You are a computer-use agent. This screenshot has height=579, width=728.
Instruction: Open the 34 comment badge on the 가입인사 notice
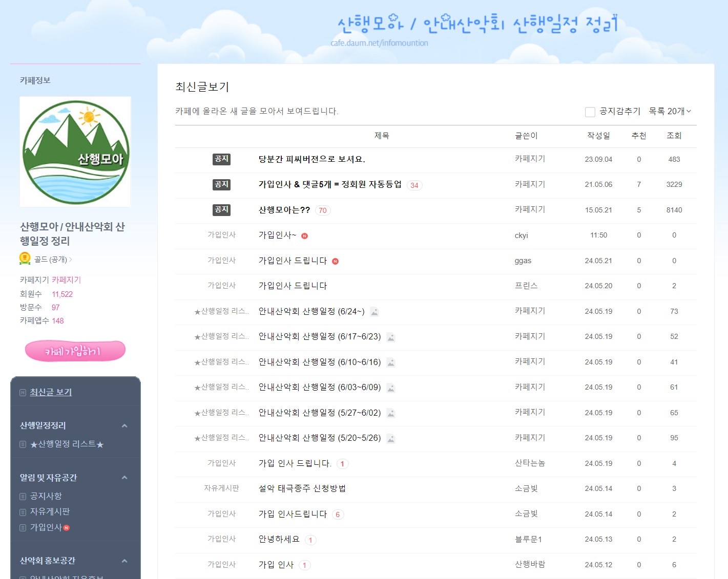tap(414, 185)
